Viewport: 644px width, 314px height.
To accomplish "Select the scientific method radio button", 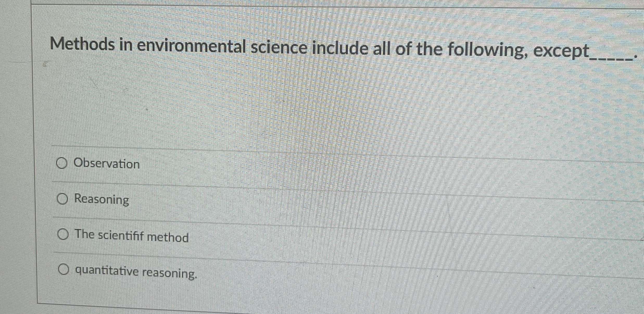I will tap(63, 235).
